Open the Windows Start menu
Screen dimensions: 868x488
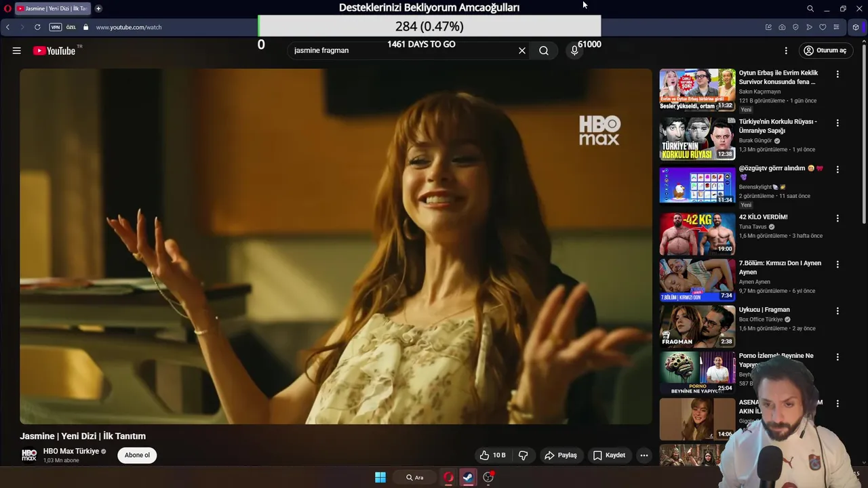pyautogui.click(x=380, y=477)
